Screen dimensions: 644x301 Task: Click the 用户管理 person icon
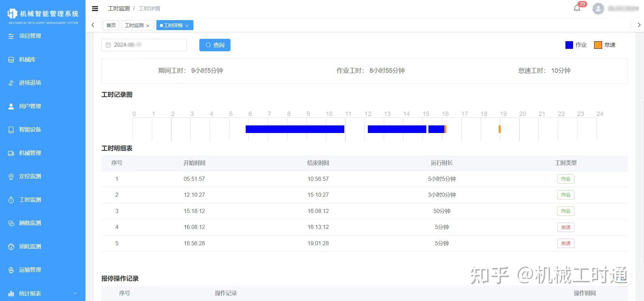11,106
